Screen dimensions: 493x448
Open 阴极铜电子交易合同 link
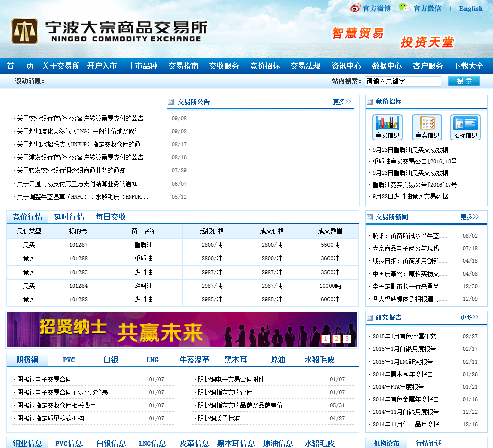[x=44, y=379]
